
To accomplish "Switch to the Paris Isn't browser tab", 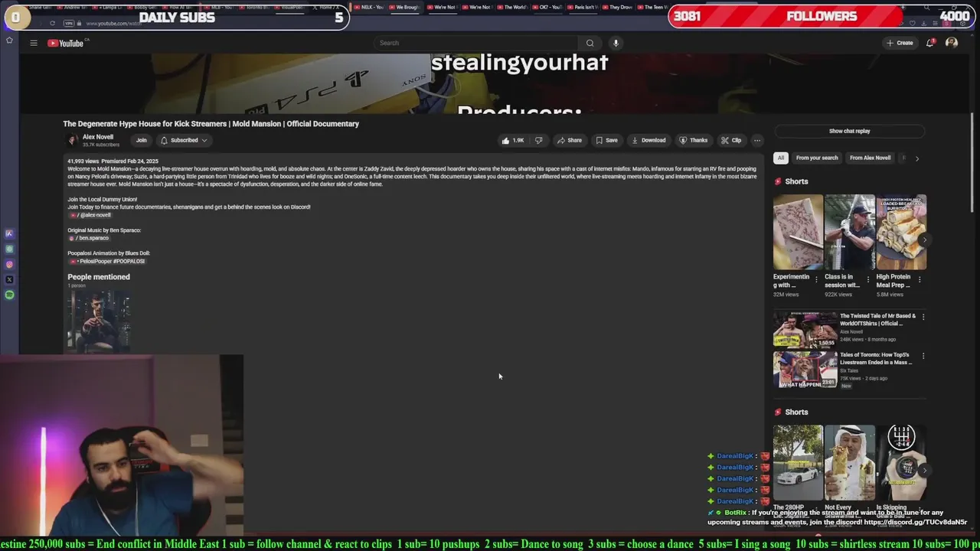I will coord(584,7).
